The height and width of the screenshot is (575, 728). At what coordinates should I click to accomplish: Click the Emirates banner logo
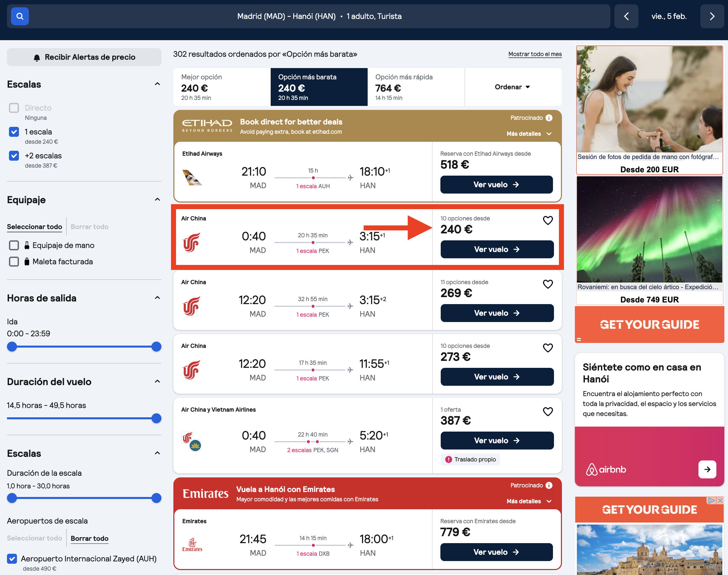pyautogui.click(x=205, y=494)
